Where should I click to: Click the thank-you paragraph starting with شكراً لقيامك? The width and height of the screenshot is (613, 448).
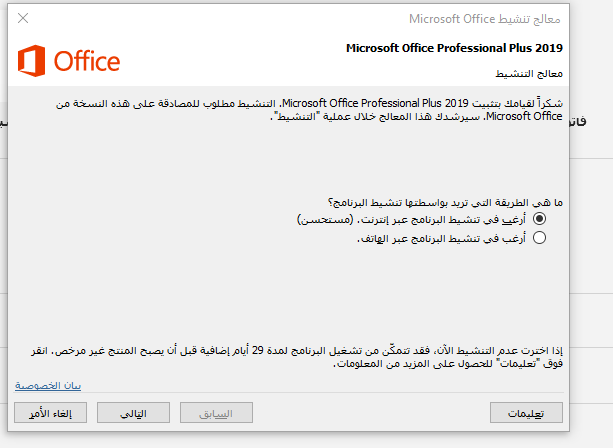click(x=309, y=110)
